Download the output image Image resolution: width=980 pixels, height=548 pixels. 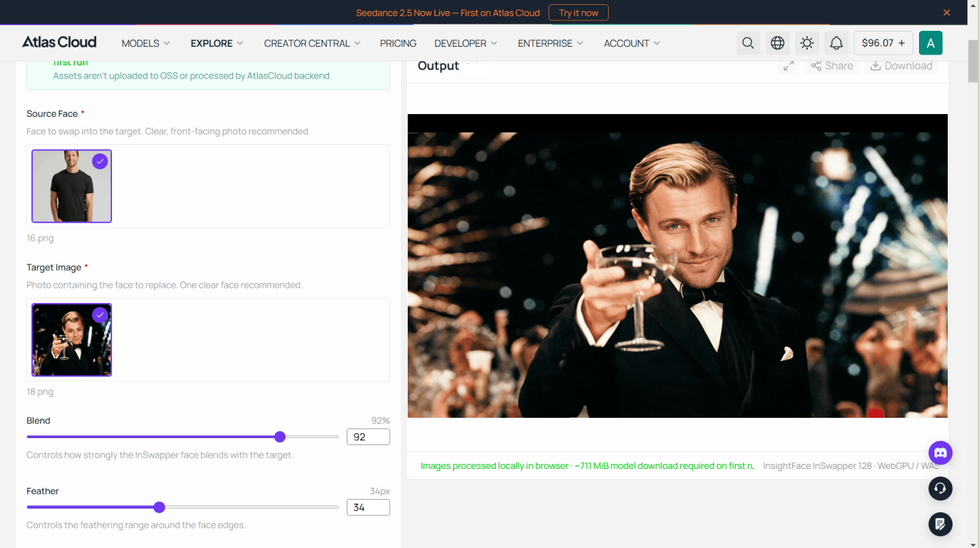902,66
